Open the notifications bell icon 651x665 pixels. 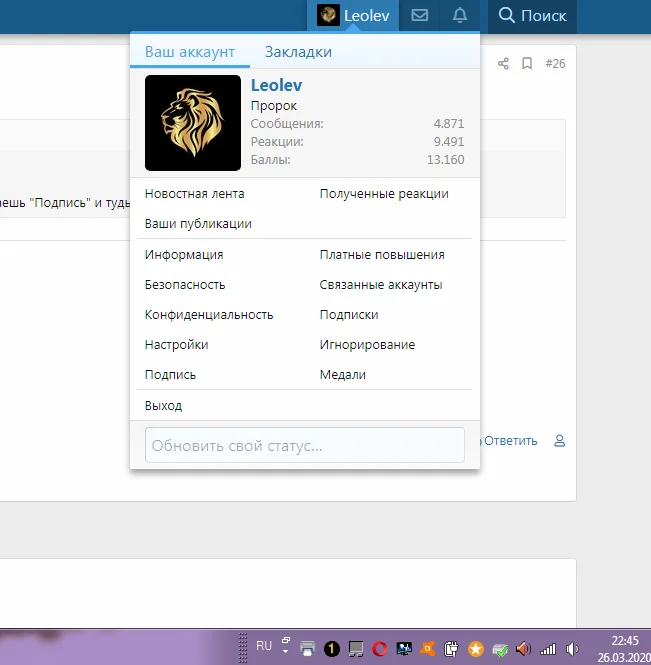(460, 15)
